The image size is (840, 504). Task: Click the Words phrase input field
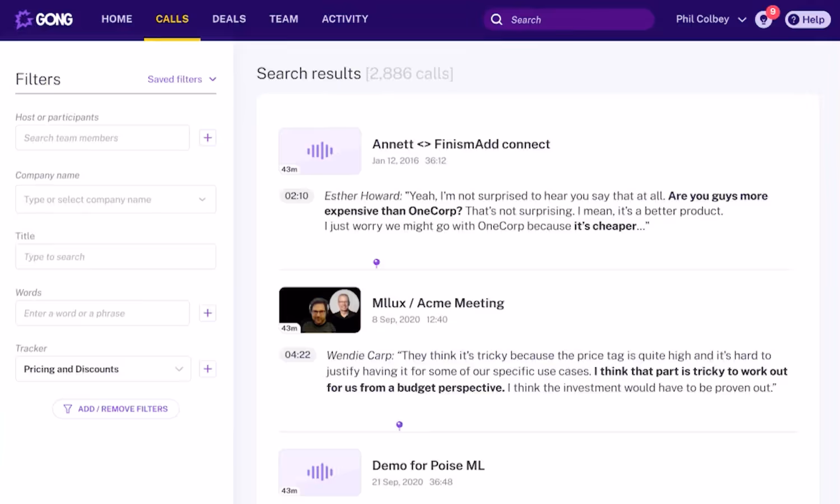(102, 313)
